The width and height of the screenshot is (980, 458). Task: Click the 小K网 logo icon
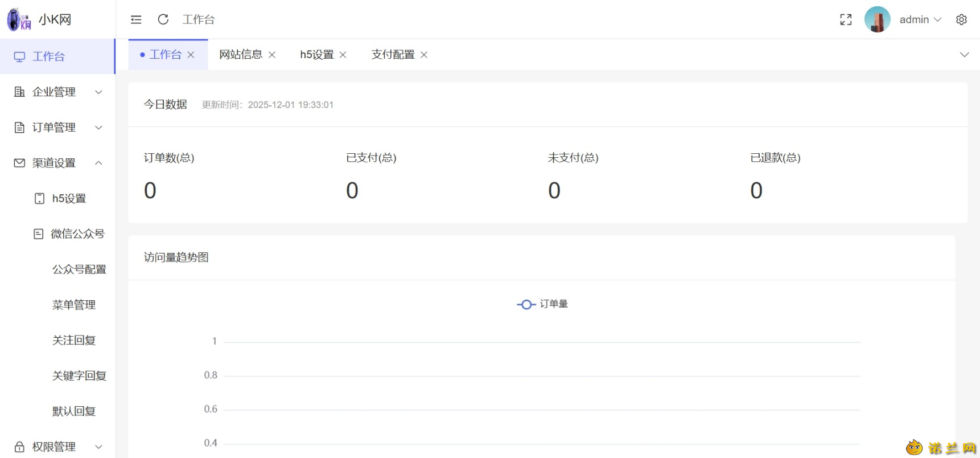(x=19, y=19)
